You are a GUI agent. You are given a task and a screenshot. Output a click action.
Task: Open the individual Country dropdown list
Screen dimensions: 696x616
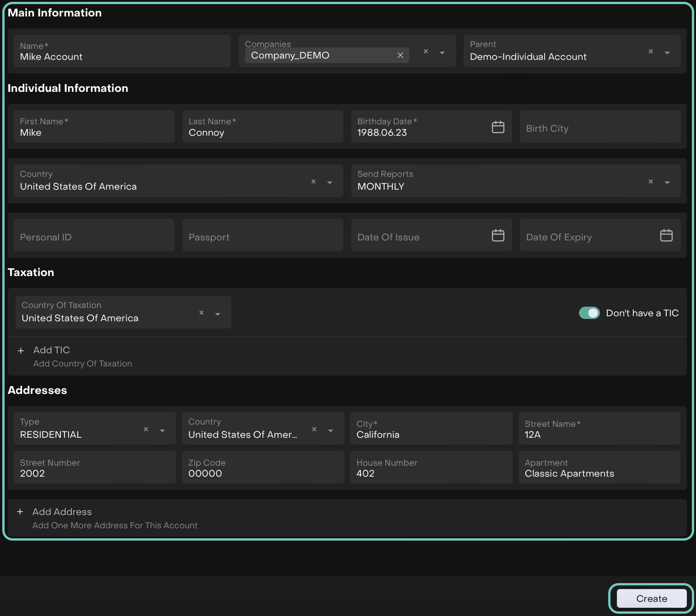330,183
